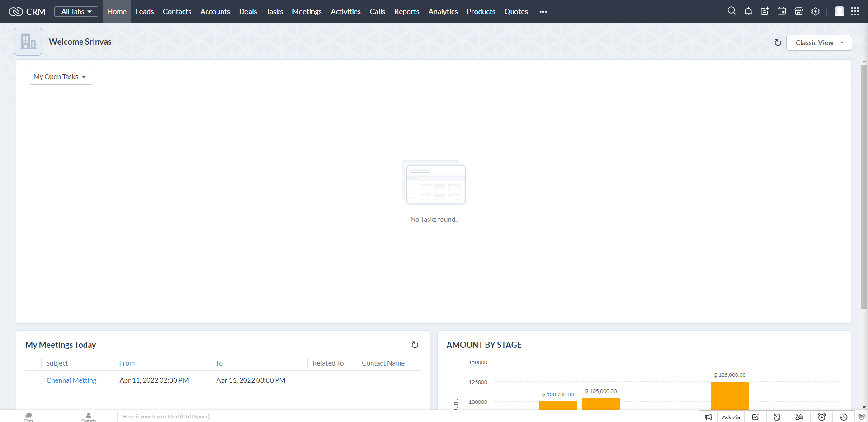Open recently viewed items history icon
The image size is (868, 422).
(x=843, y=417)
